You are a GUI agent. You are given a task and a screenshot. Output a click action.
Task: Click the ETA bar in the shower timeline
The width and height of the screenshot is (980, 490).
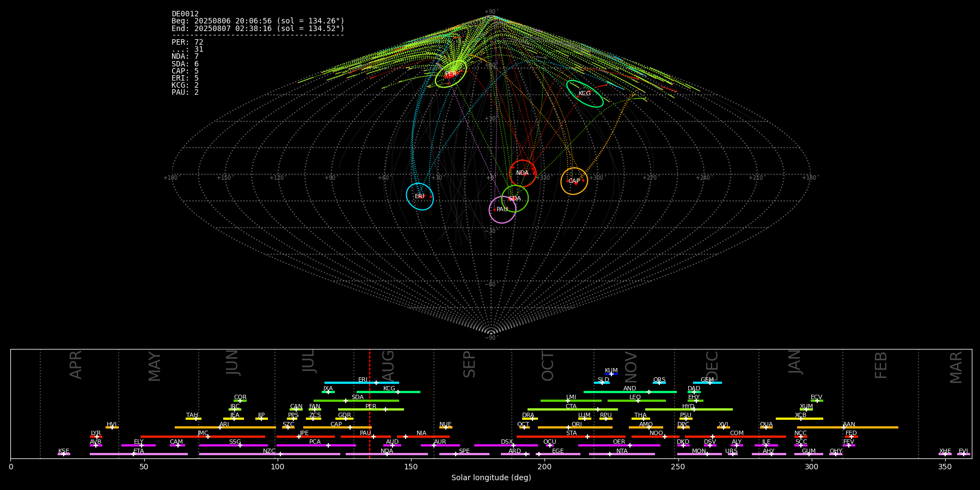pos(139,454)
